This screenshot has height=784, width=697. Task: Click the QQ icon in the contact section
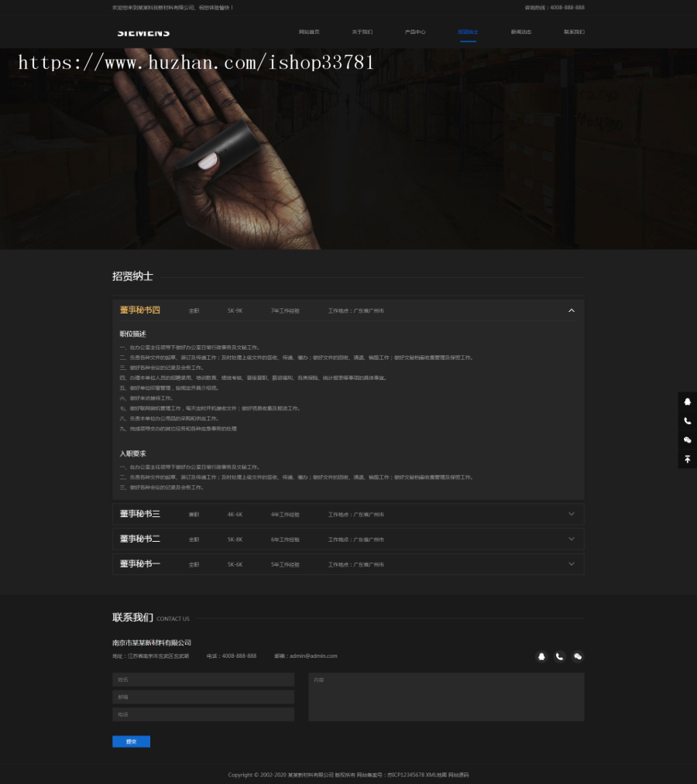[541, 656]
